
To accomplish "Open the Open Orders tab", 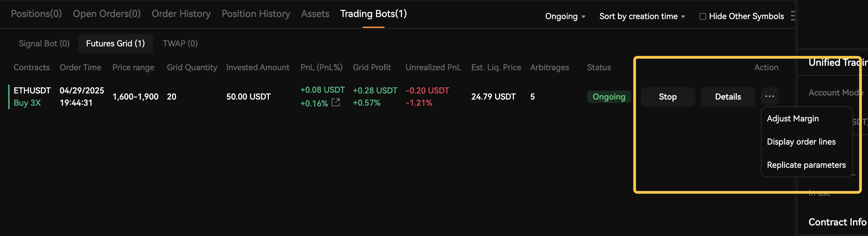I will (107, 14).
